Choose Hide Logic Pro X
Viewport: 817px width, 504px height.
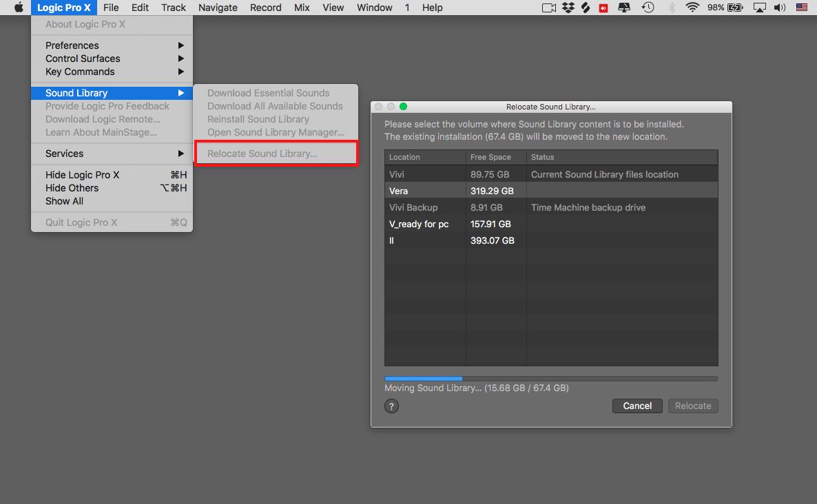(x=112, y=175)
